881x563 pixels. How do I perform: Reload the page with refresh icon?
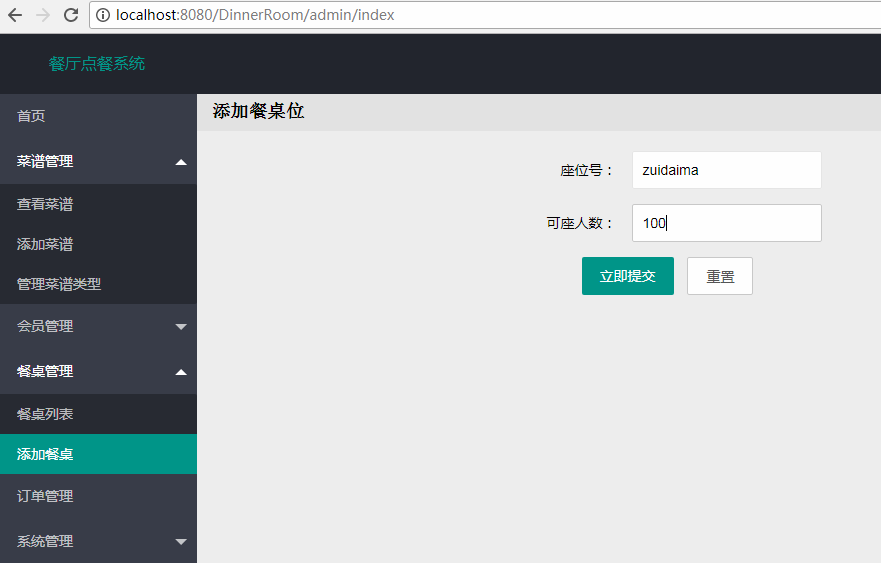point(70,16)
